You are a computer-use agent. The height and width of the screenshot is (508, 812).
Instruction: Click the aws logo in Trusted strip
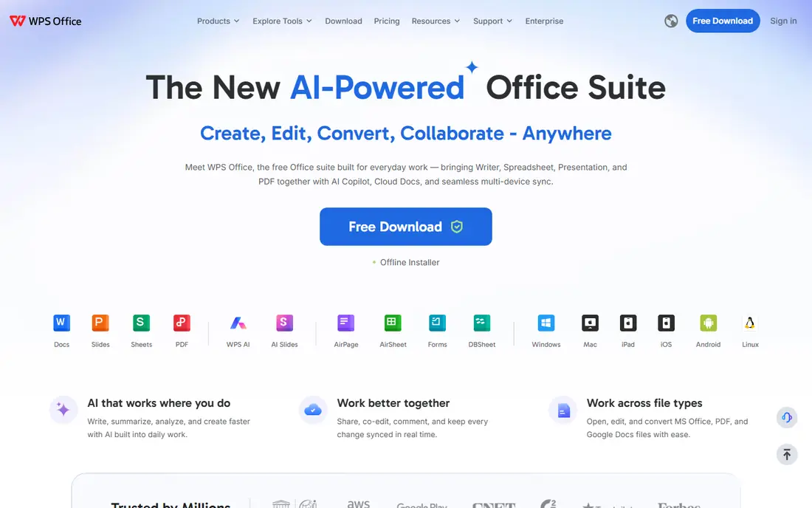tap(358, 504)
